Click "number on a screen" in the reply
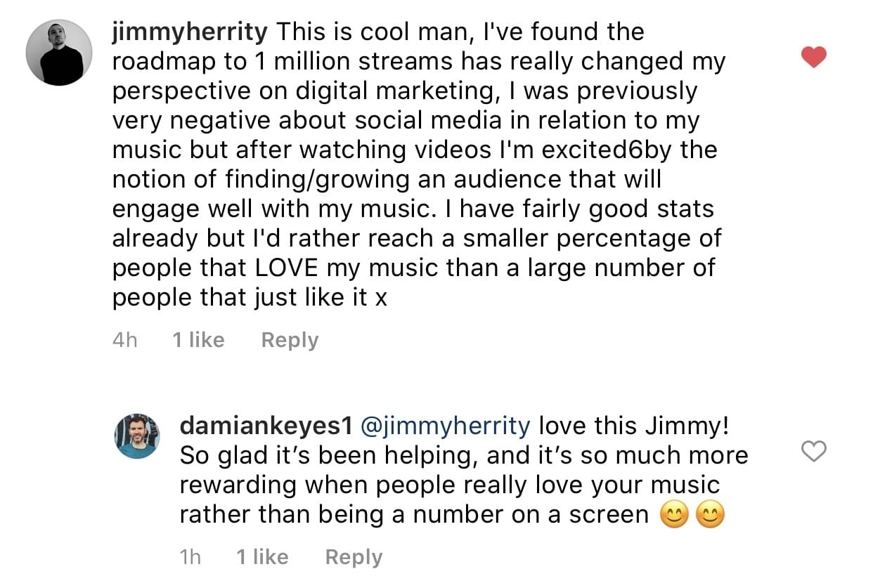Screen dimensions: 873x588 [531, 515]
